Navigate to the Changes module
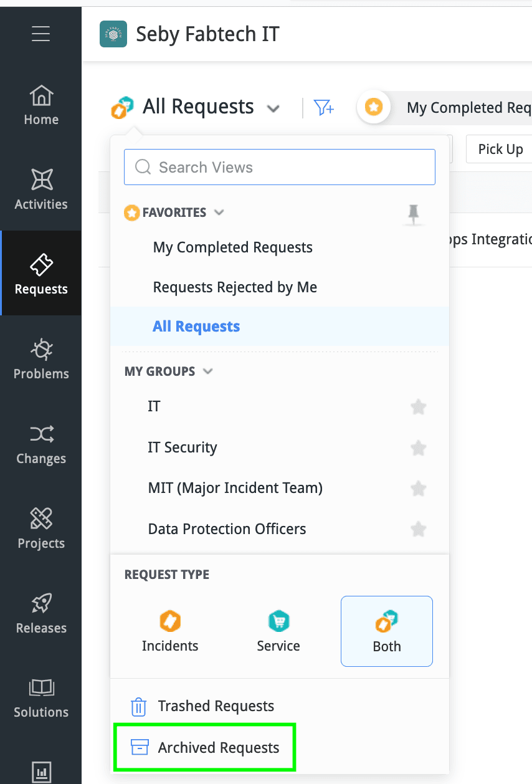Image resolution: width=532 pixels, height=784 pixels. click(41, 444)
